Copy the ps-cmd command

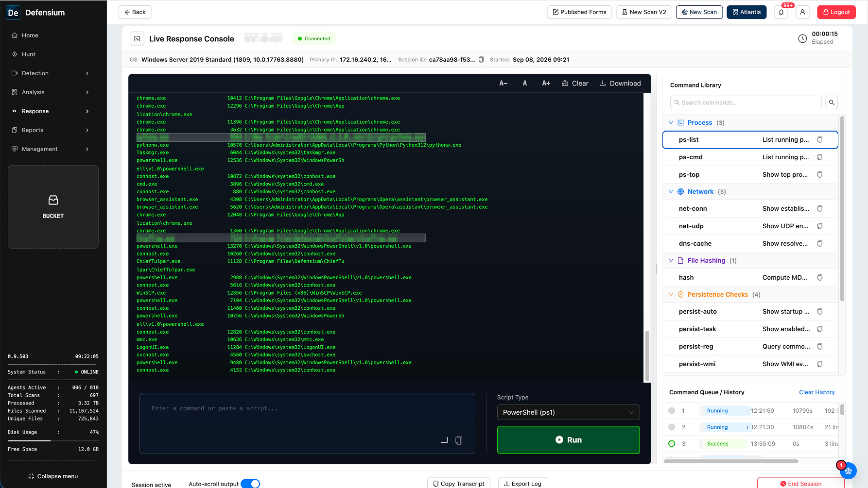point(820,157)
